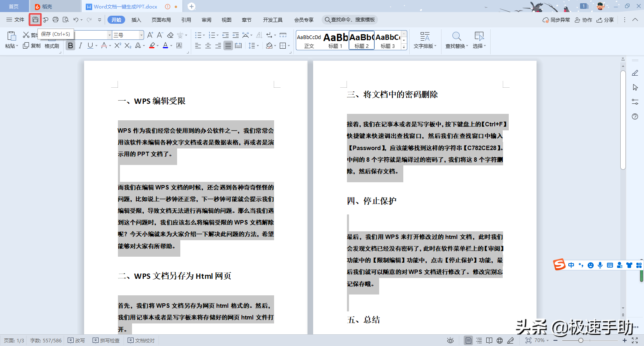
Task: Switch to the Review (审阅) tab
Action: pos(206,20)
